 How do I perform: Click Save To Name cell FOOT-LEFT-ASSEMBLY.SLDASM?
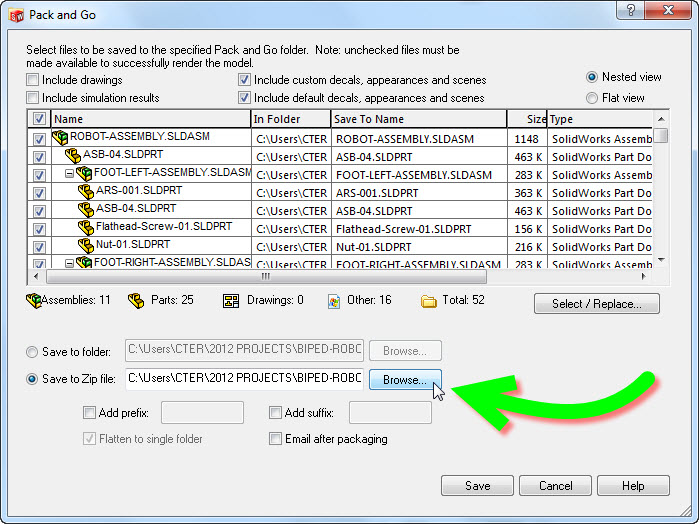(419, 175)
